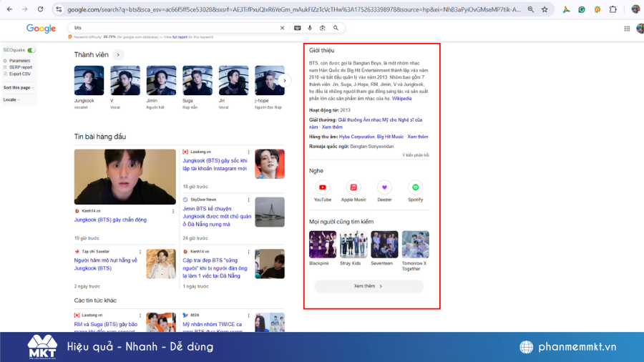Click the zoom magnifier icon in the address bar
644x362 pixels.
(531, 9)
